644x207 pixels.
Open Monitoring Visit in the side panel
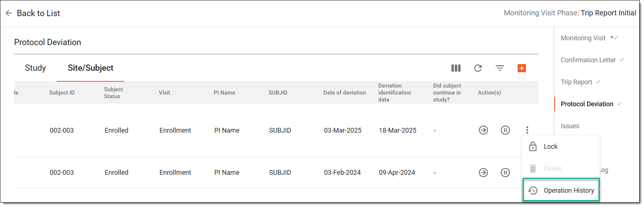click(583, 38)
